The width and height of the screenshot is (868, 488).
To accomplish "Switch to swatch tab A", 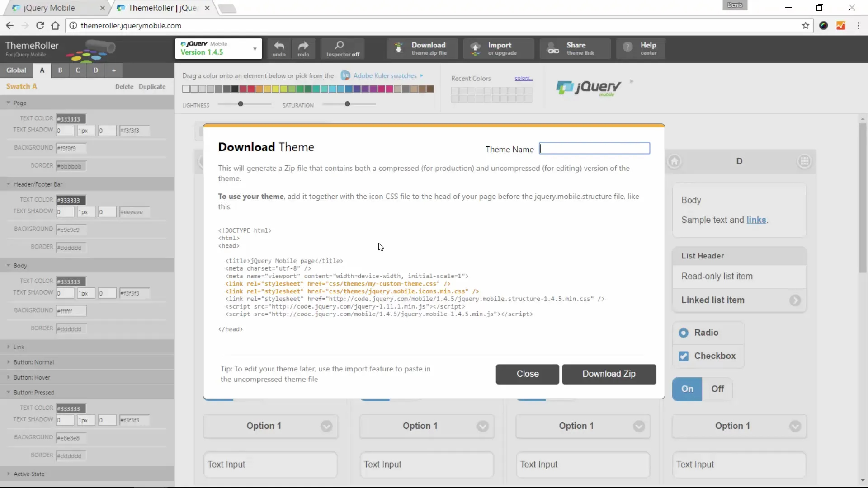I will 42,70.
